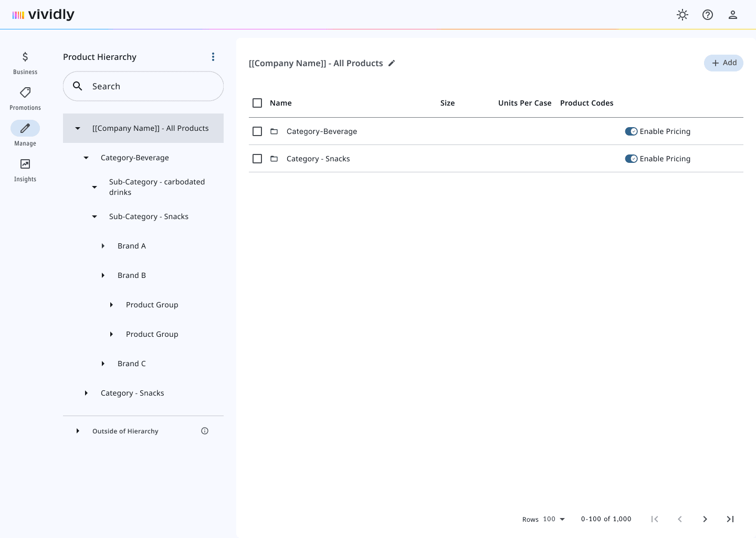Check the Category - Snacks row checkbox
Image resolution: width=756 pixels, height=538 pixels.
(x=257, y=159)
